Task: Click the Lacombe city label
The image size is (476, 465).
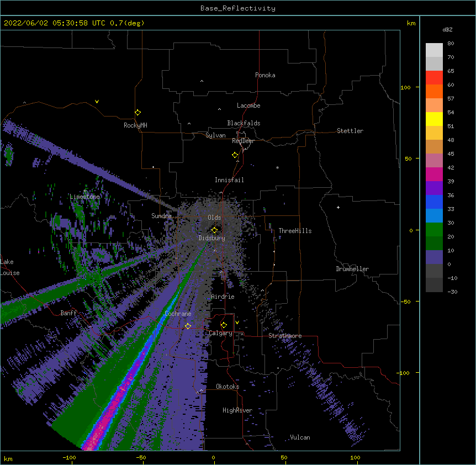Action: click(x=248, y=105)
